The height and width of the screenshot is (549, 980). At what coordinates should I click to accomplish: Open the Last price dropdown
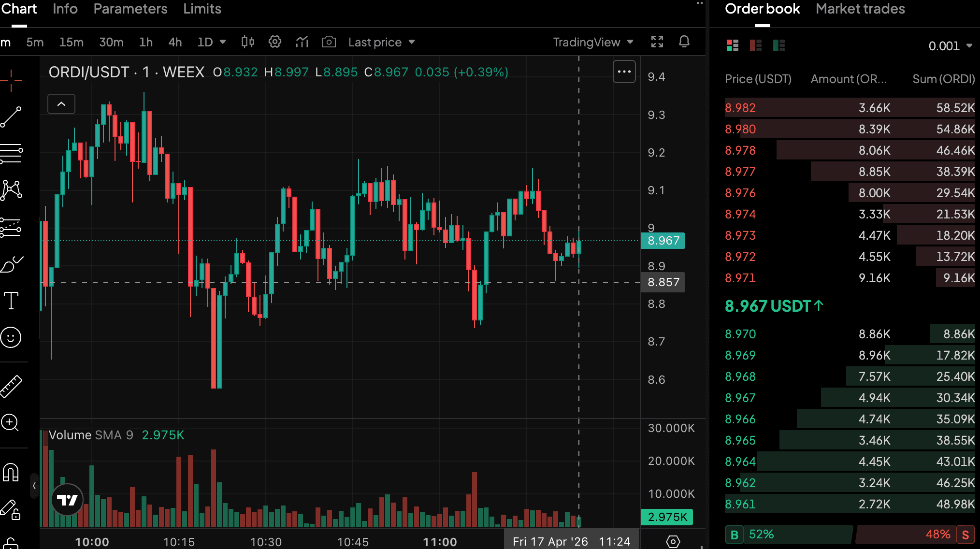(x=381, y=42)
